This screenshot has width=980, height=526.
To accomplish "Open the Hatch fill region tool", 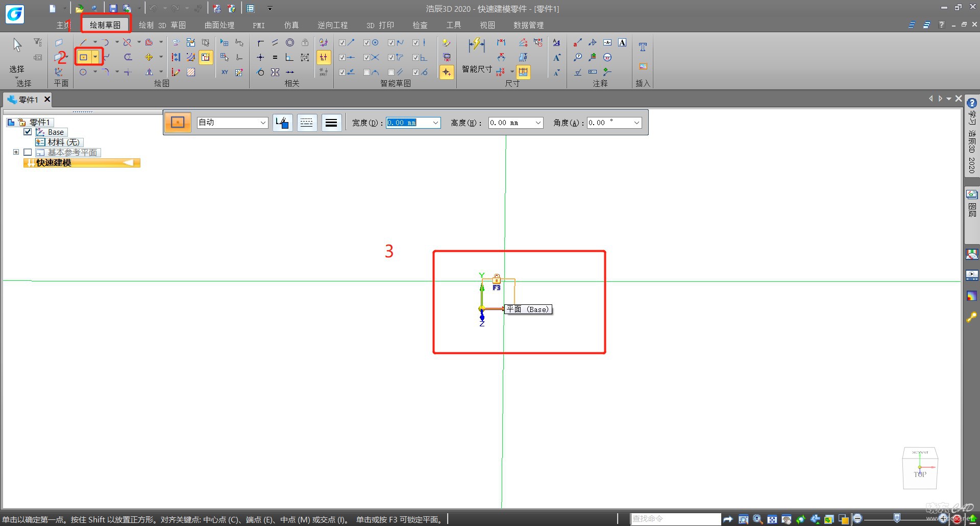I will coord(191,72).
